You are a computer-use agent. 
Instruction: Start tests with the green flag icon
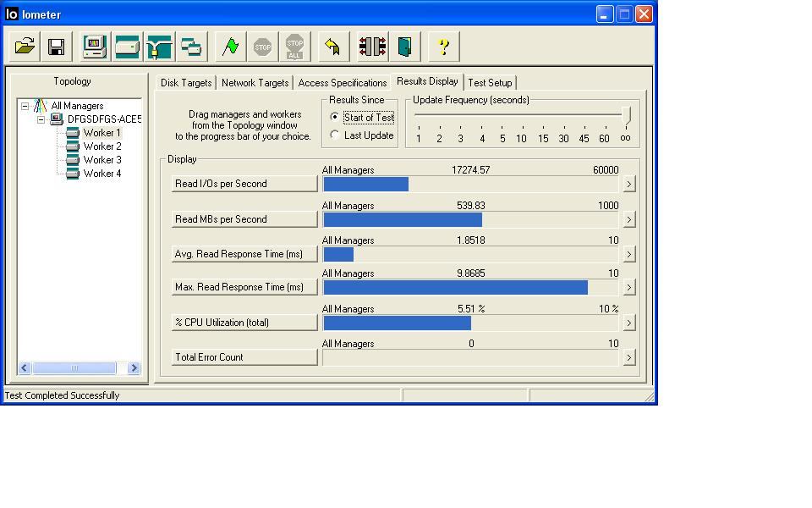[230, 47]
